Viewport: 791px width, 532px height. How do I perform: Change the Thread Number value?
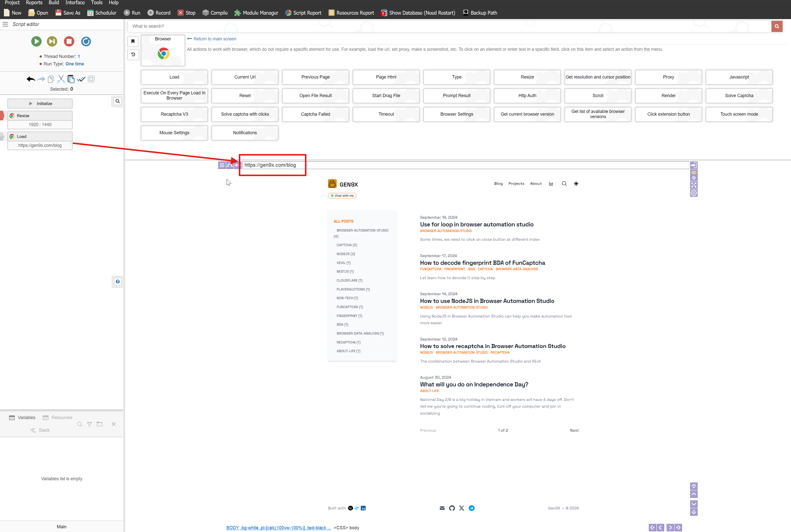point(79,56)
